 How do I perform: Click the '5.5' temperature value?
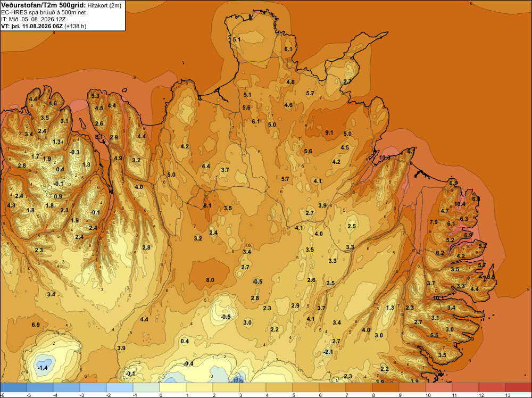point(434,335)
